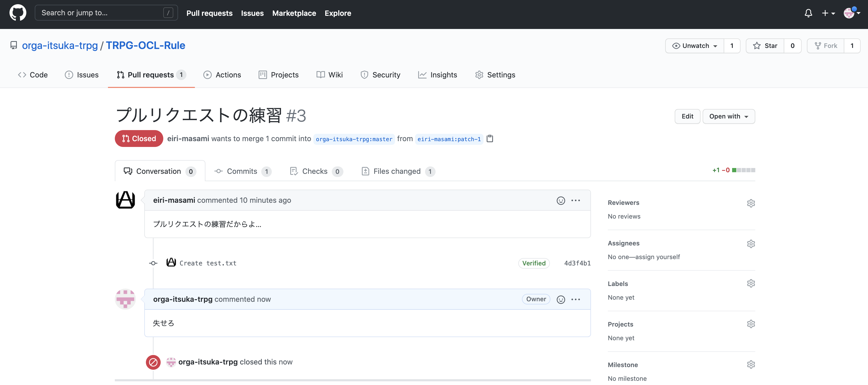
Task: Click the GitHub Octocat logo
Action: (x=18, y=13)
